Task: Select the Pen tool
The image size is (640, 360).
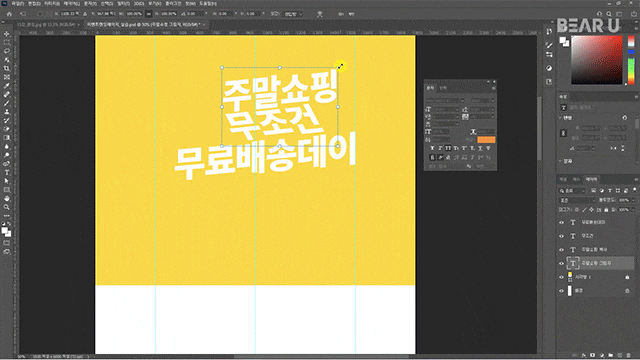Action: 7,164
